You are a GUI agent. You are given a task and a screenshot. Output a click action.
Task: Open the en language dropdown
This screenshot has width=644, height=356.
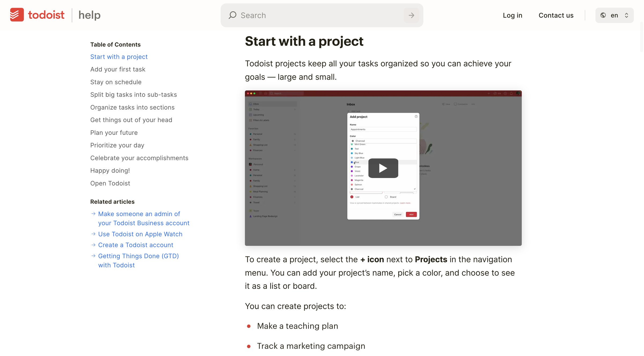(614, 15)
